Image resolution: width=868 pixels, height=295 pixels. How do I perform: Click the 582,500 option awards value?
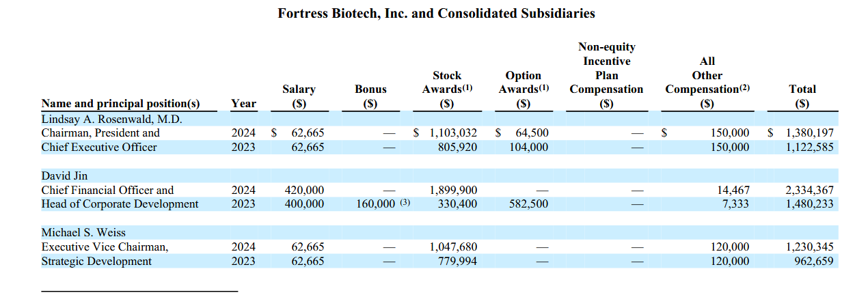[528, 204]
